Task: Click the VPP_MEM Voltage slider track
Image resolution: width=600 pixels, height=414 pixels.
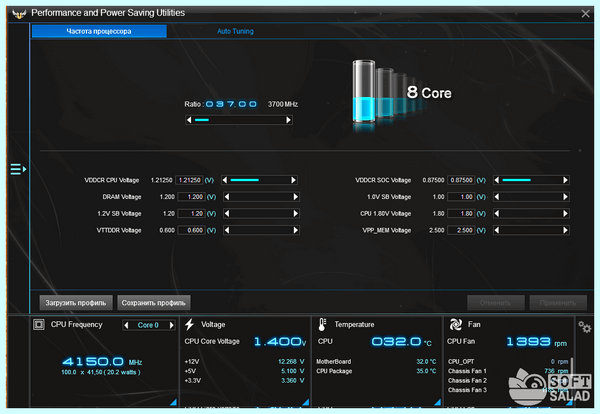Action: 531,230
